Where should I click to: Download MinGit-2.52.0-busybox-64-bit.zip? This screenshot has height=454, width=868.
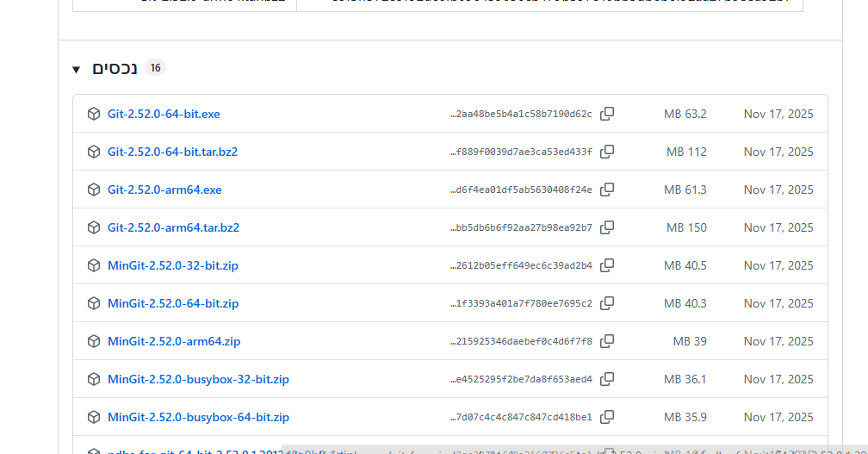[x=198, y=417]
